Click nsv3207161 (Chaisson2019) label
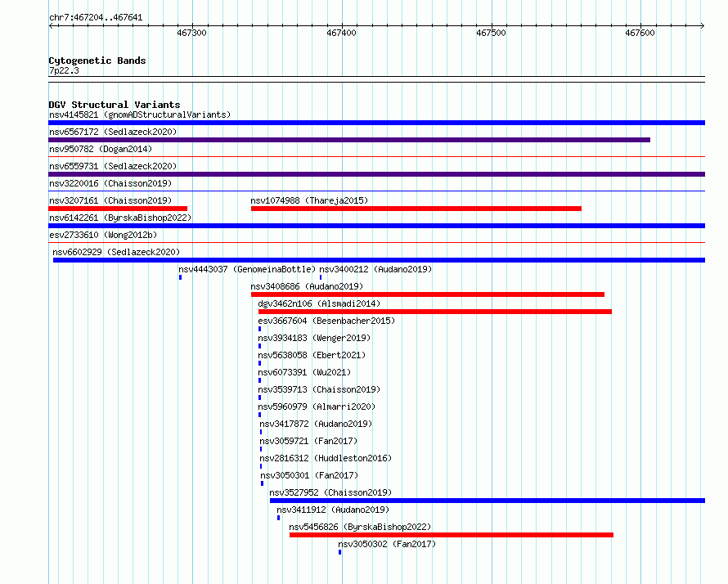The height and width of the screenshot is (584, 728). [110, 200]
